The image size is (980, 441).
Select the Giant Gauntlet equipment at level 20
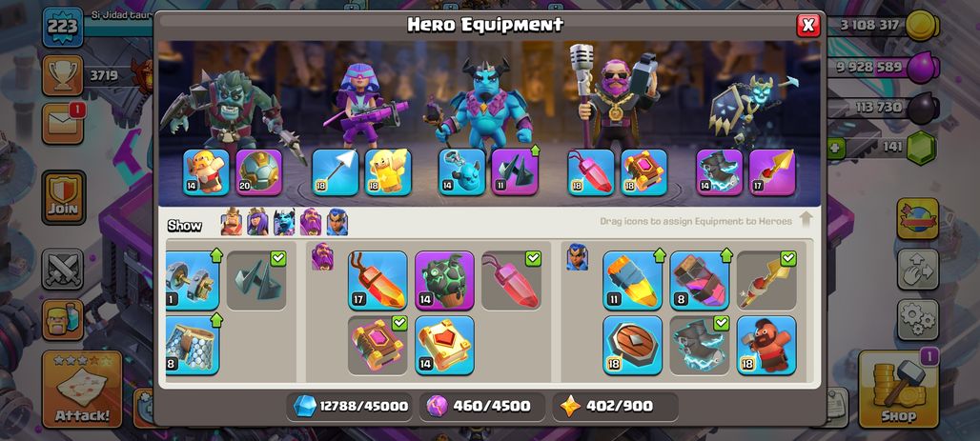coord(258,171)
